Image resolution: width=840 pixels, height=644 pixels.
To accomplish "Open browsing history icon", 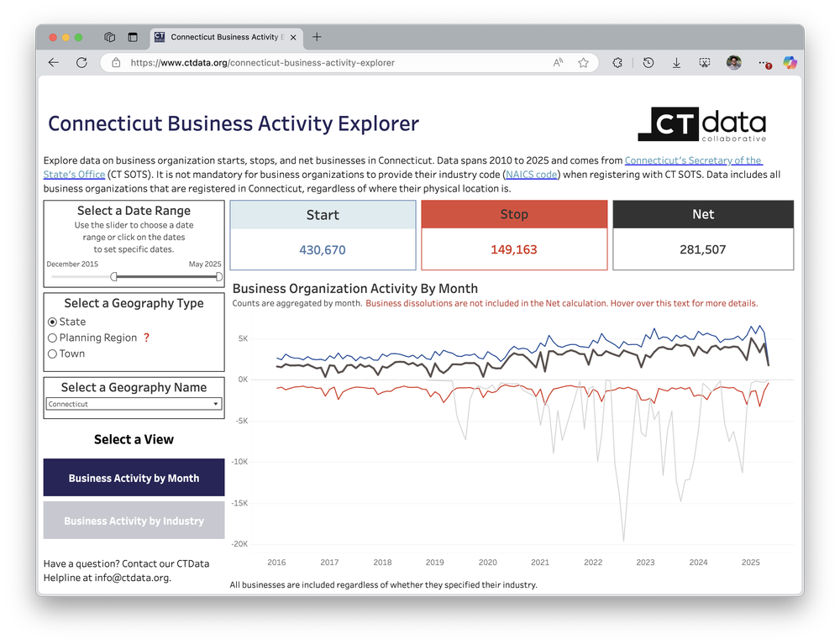I will (x=648, y=62).
